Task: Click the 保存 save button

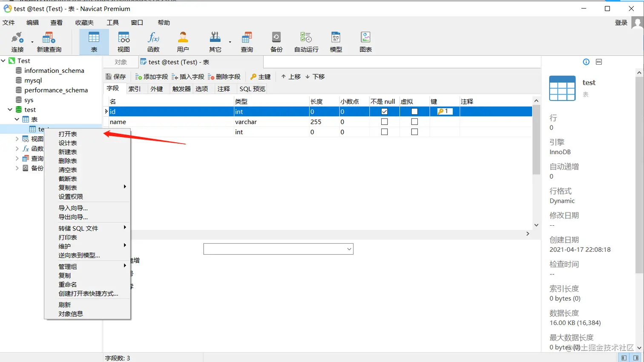Action: click(x=116, y=77)
